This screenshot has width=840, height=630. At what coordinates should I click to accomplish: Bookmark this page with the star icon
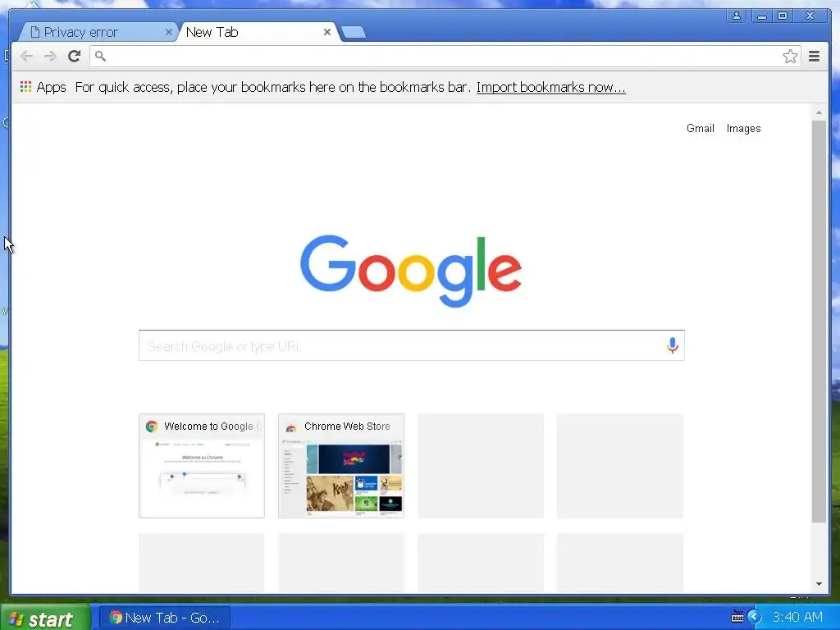(x=790, y=57)
